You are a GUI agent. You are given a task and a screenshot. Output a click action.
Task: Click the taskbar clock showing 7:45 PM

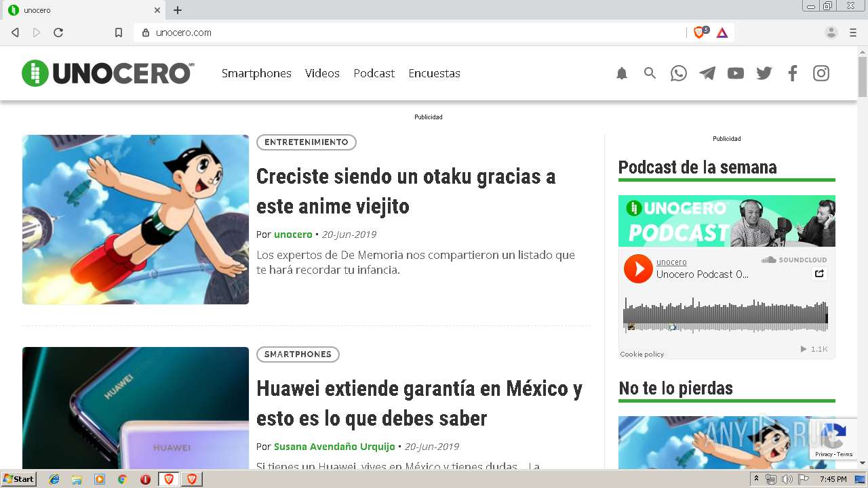coord(833,479)
